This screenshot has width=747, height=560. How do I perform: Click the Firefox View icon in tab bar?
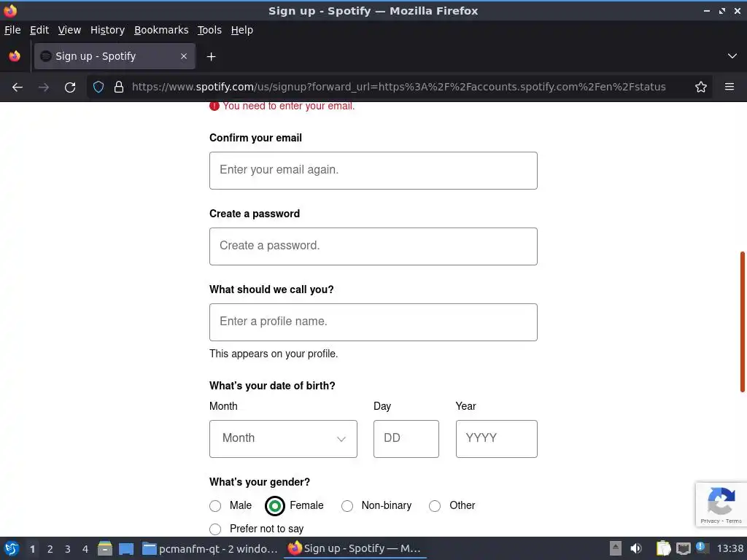pos(15,56)
